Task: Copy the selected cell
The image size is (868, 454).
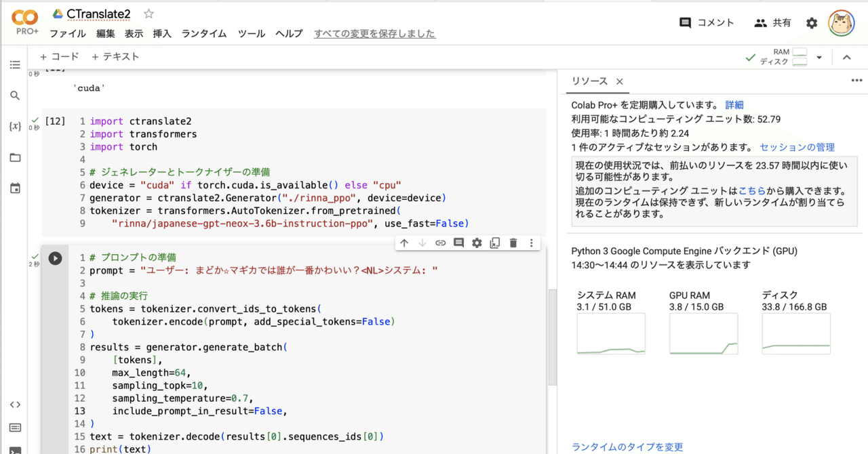Action: [x=494, y=243]
